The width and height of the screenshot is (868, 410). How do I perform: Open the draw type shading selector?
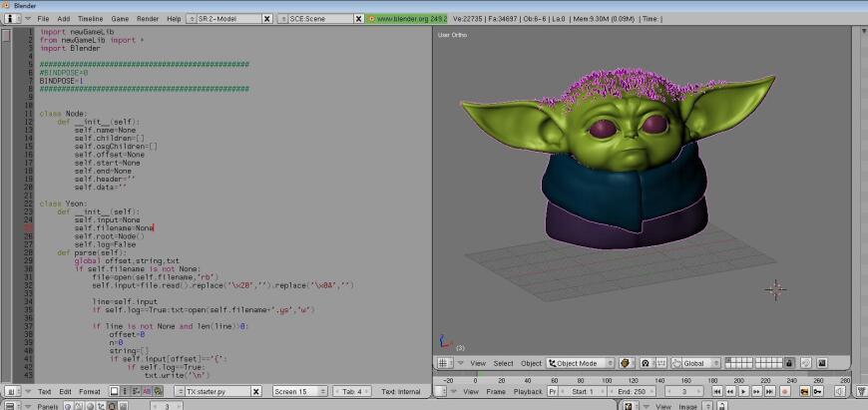pyautogui.click(x=628, y=363)
